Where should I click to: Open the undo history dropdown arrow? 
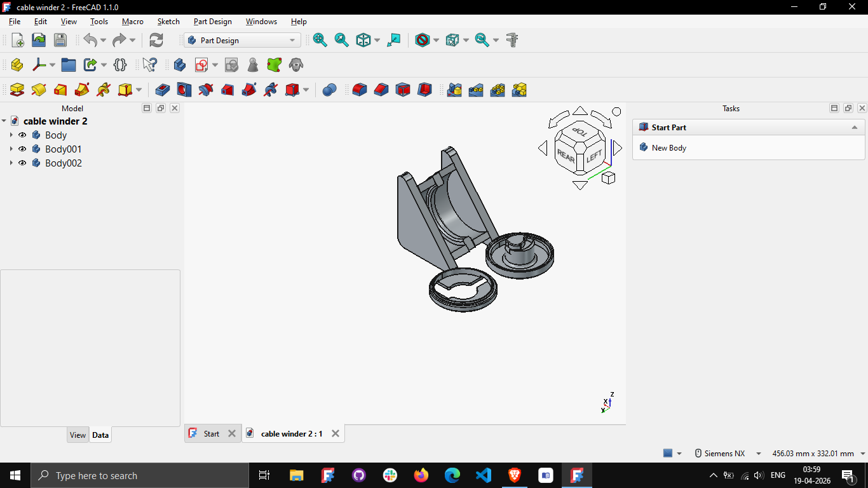[103, 40]
